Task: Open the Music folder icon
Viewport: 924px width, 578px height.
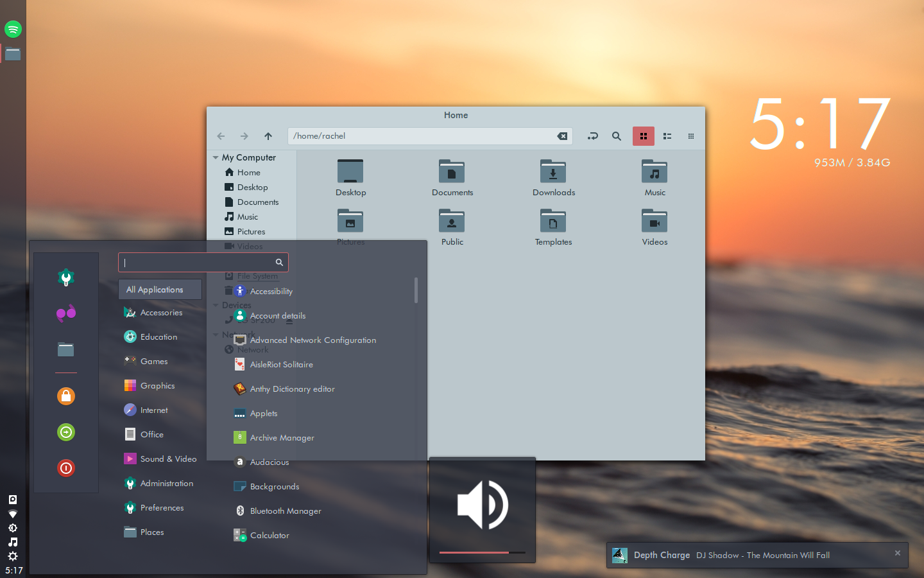Action: [x=654, y=171]
